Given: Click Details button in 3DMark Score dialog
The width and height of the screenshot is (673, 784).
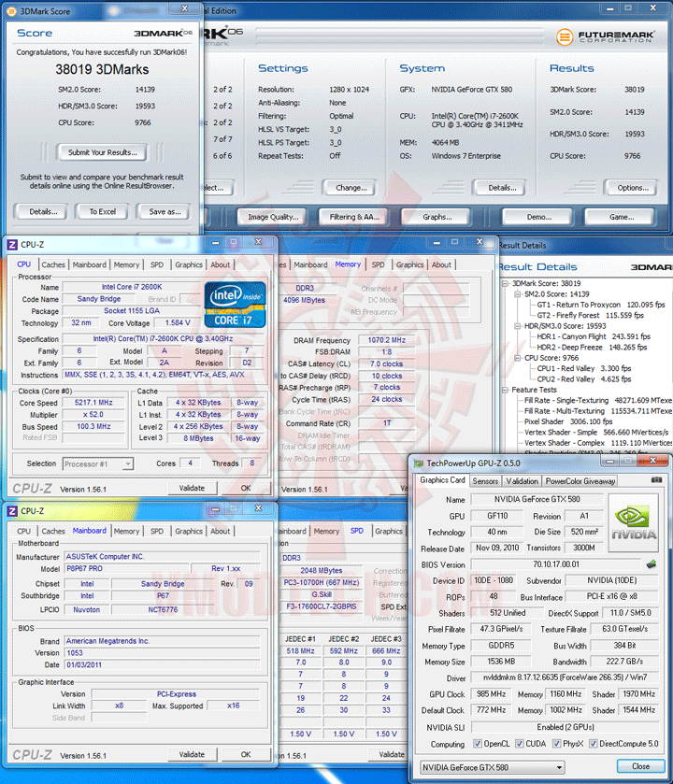Looking at the screenshot, I should [43, 211].
